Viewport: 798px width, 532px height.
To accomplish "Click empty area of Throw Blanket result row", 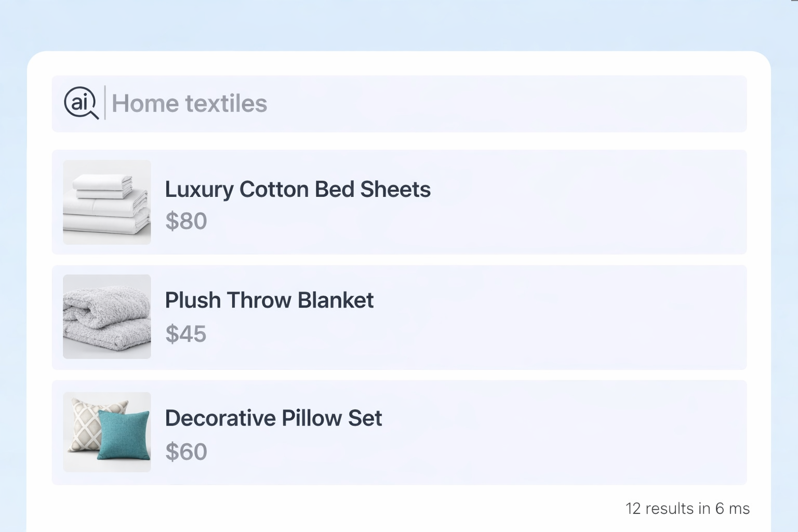I will tap(571, 317).
